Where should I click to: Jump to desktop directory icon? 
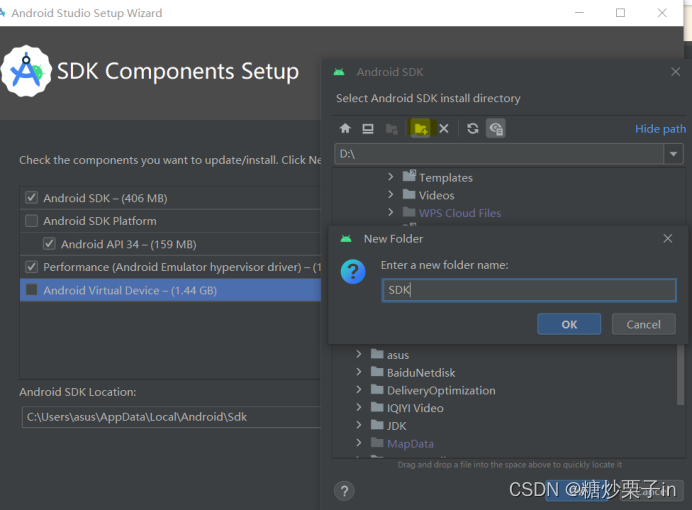tap(368, 128)
